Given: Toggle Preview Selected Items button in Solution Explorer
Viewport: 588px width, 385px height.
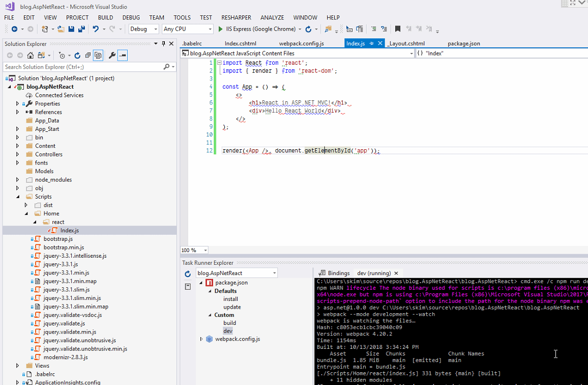Looking at the screenshot, I should coord(123,56).
